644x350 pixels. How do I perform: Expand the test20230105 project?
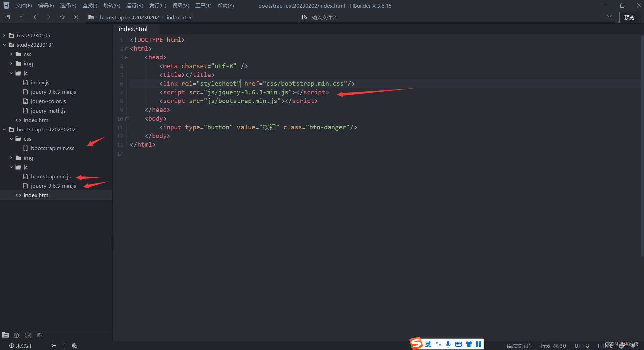4,35
